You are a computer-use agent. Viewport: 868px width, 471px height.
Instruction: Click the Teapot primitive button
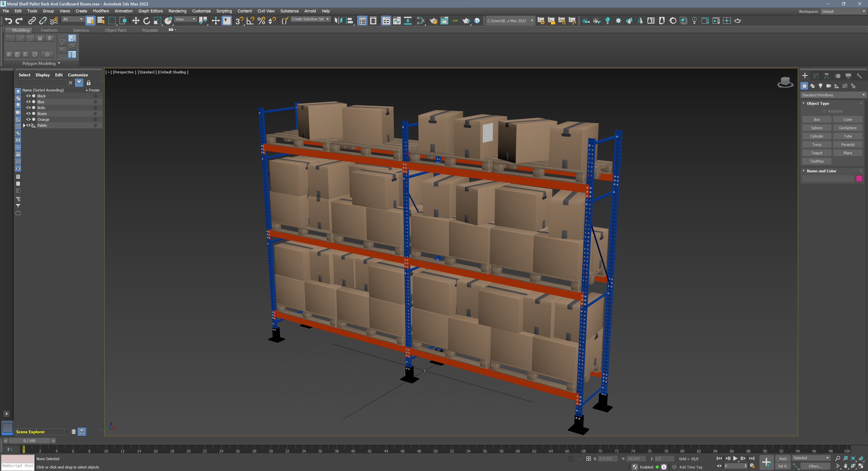[816, 153]
